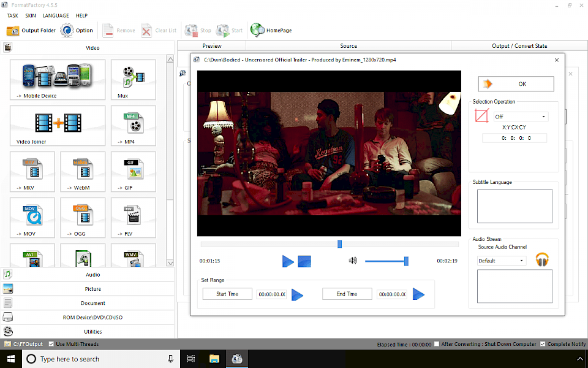Open Task View on the taskbar

click(x=191, y=359)
